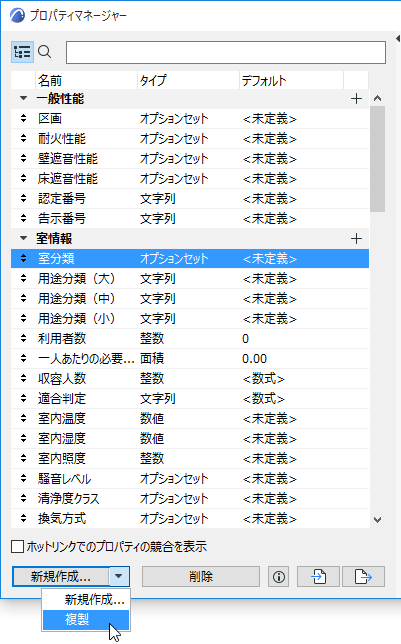Image resolution: width=401 pixels, height=644 pixels.
Task: Click the 新規作成... button
Action: 61,577
